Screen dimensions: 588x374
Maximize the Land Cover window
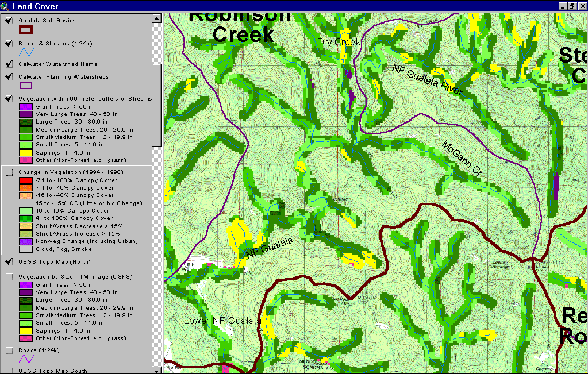tap(571, 6)
